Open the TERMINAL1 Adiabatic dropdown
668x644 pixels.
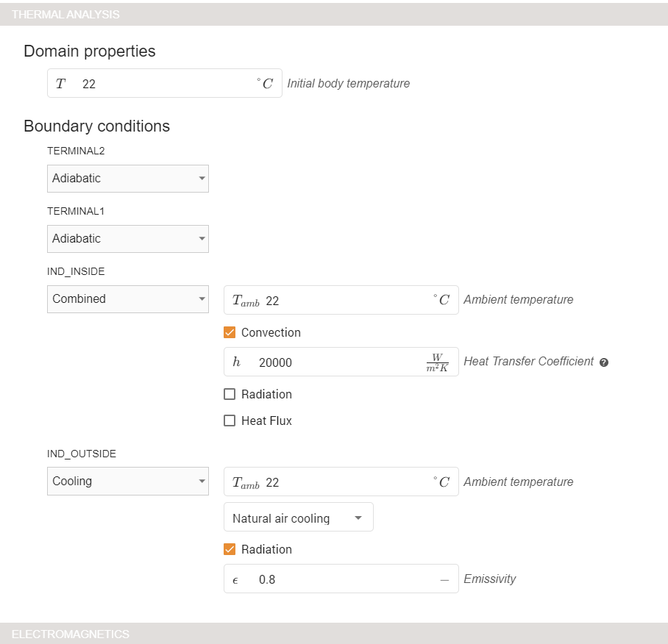pos(128,239)
